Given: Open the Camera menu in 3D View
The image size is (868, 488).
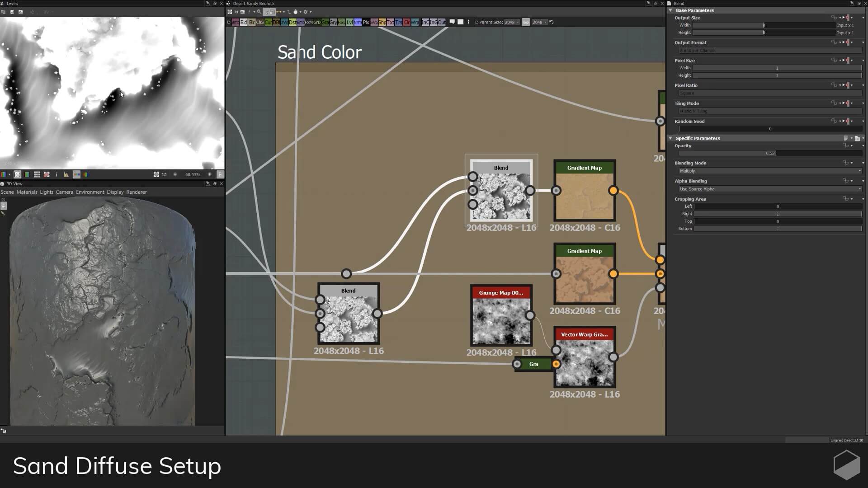Looking at the screenshot, I should tap(65, 192).
